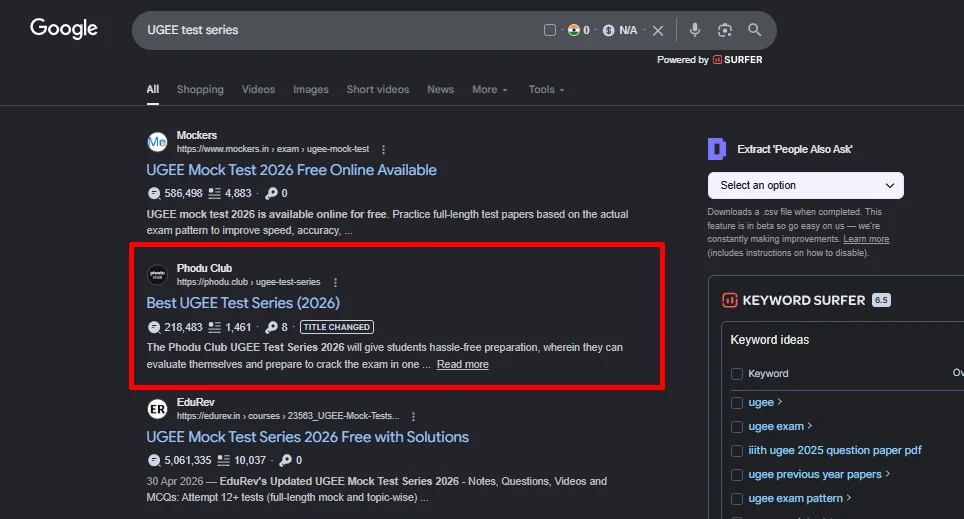Image resolution: width=964 pixels, height=519 pixels.
Task: Tick the checkbox inside the search bar
Action: tap(550, 30)
